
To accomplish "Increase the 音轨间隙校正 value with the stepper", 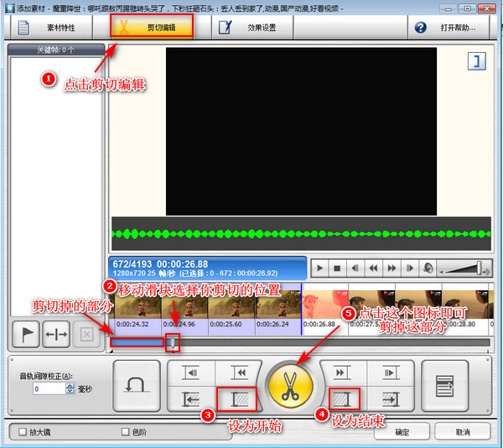I will tap(70, 386).
